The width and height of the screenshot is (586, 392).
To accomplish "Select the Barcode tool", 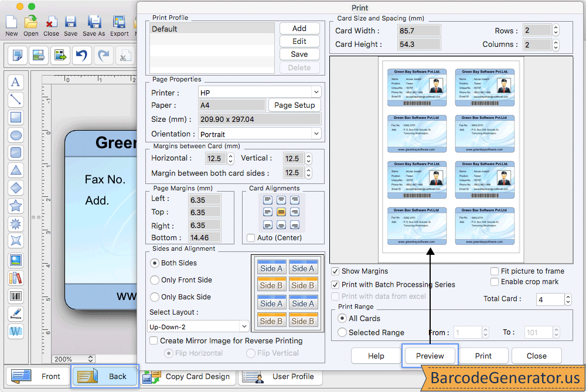I will [x=16, y=296].
